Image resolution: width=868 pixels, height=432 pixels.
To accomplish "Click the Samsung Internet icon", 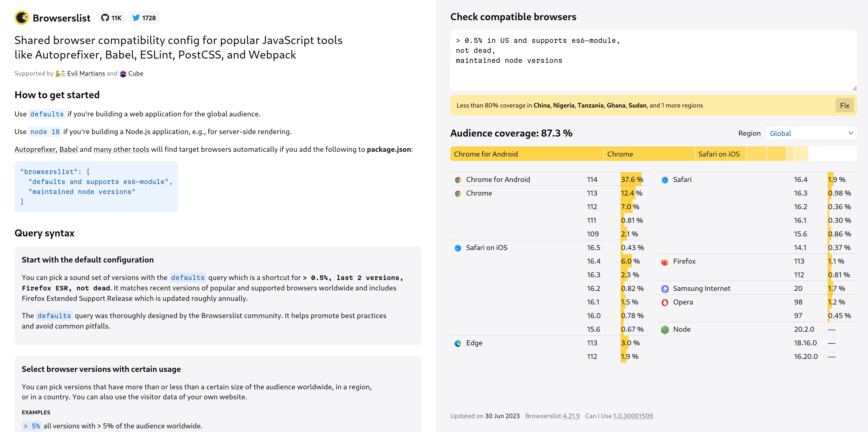I will point(664,289).
